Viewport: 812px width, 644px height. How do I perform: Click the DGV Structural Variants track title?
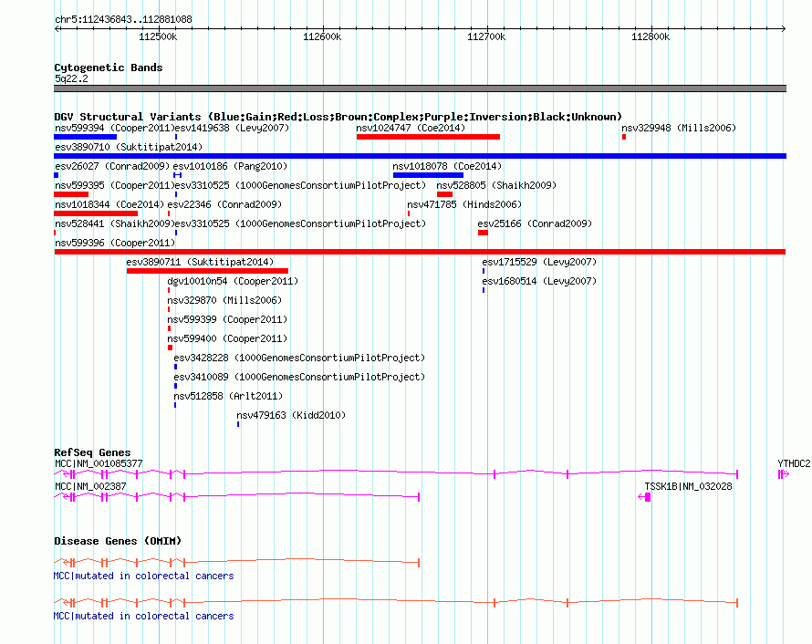[338, 117]
